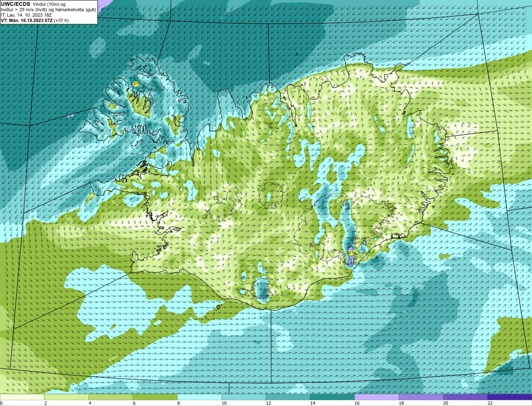Click the '18' label on the wind scale
Screen dimensions: 532x406
(x=401, y=403)
